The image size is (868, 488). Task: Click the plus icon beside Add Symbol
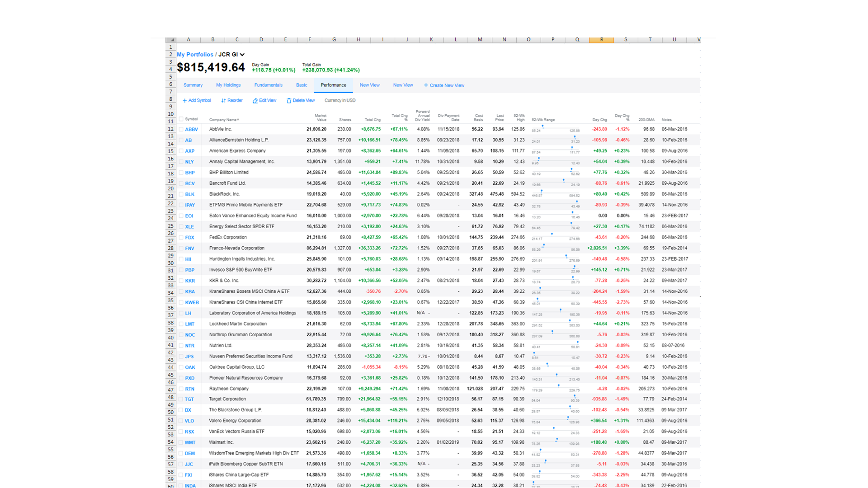tap(184, 101)
